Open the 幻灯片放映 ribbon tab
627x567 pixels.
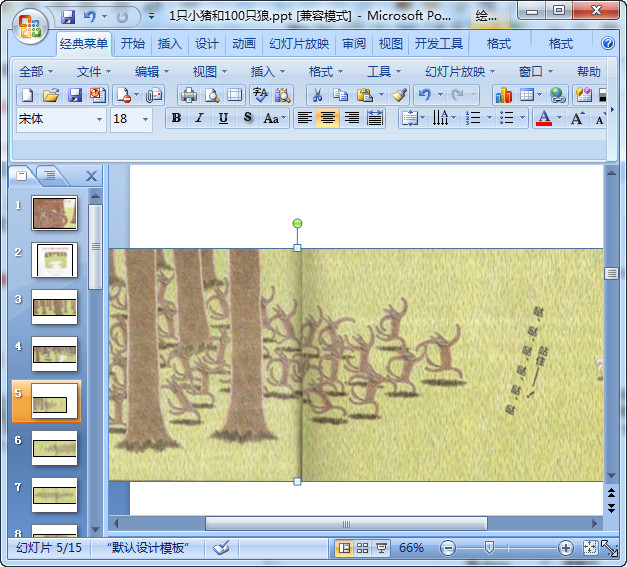pyautogui.click(x=299, y=43)
